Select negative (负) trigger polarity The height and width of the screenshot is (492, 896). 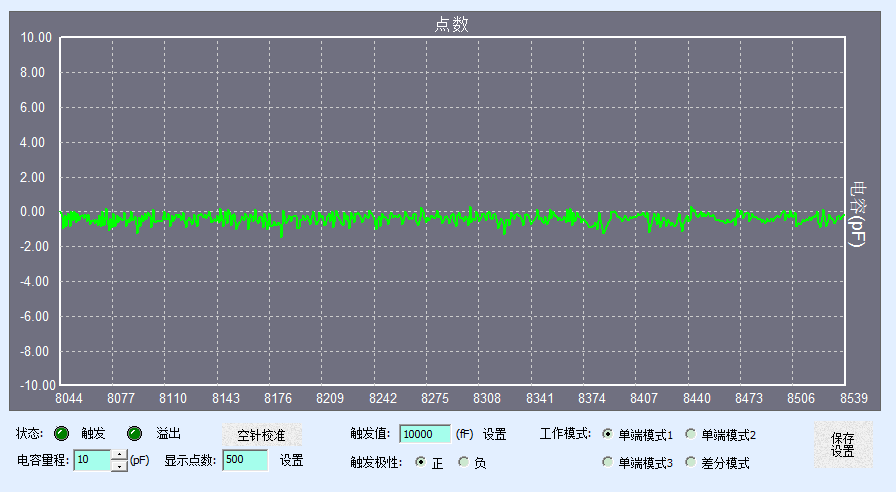pyautogui.click(x=464, y=462)
